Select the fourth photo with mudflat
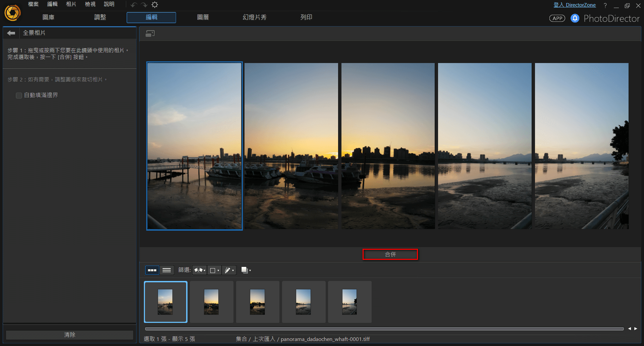This screenshot has width=644, height=346. [x=485, y=146]
